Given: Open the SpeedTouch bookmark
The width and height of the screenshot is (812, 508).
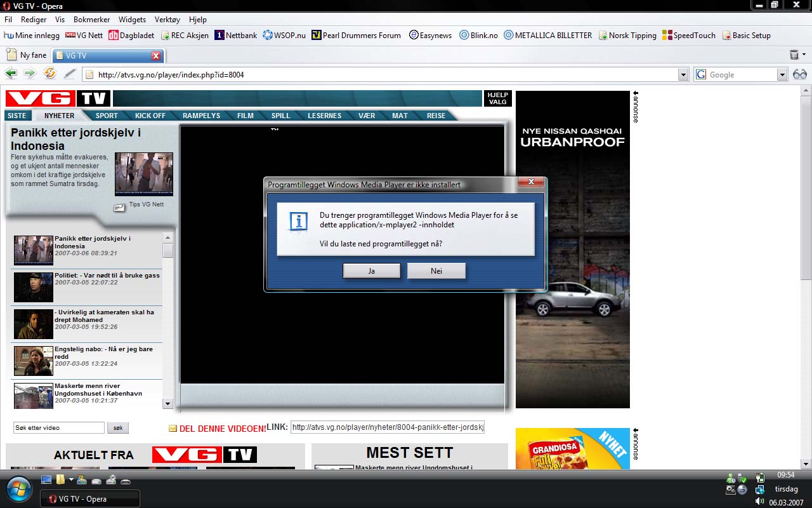Looking at the screenshot, I should (689, 36).
